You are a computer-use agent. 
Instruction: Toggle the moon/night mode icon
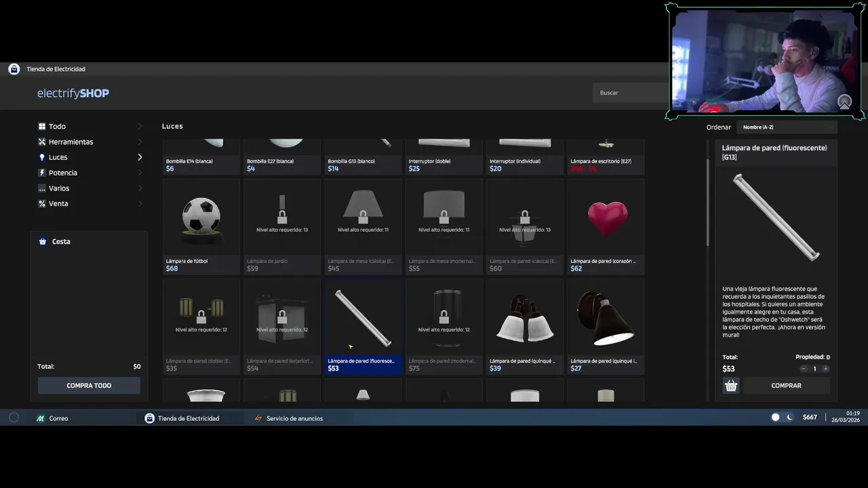790,418
